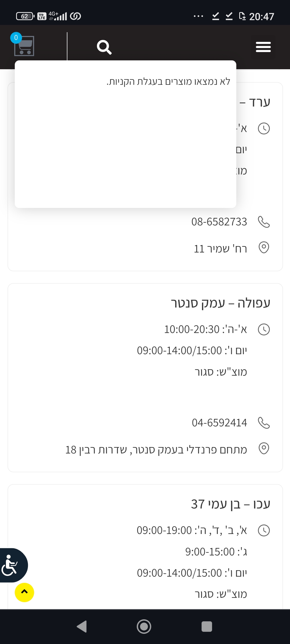The image size is (290, 644).
Task: Call the Arad branch number 08-6582733
Action: pyautogui.click(x=219, y=222)
